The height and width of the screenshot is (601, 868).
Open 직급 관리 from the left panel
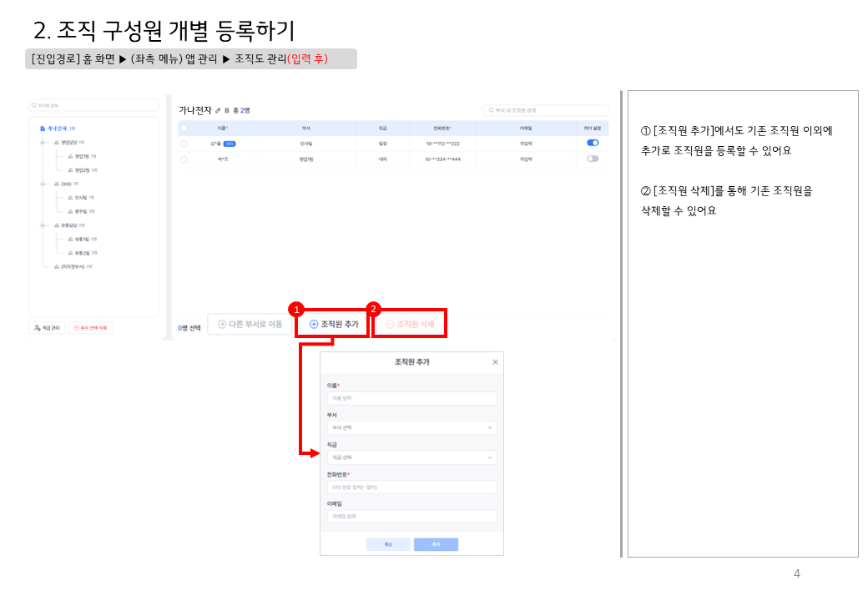point(47,328)
